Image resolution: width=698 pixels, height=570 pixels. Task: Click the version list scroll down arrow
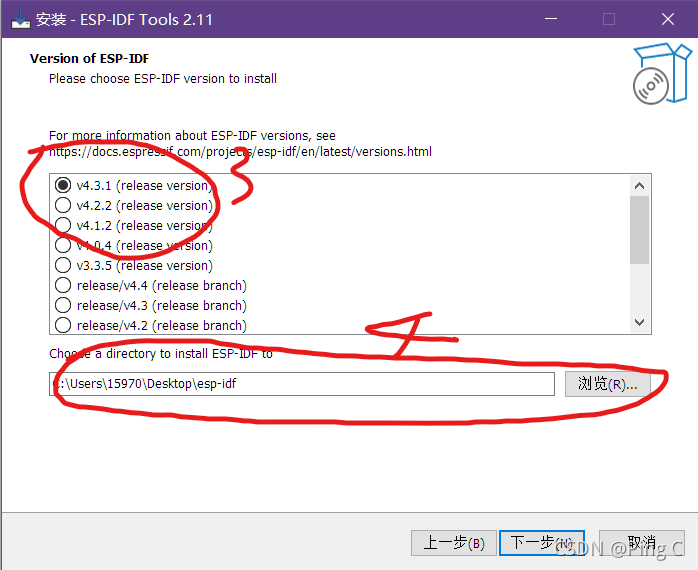640,322
